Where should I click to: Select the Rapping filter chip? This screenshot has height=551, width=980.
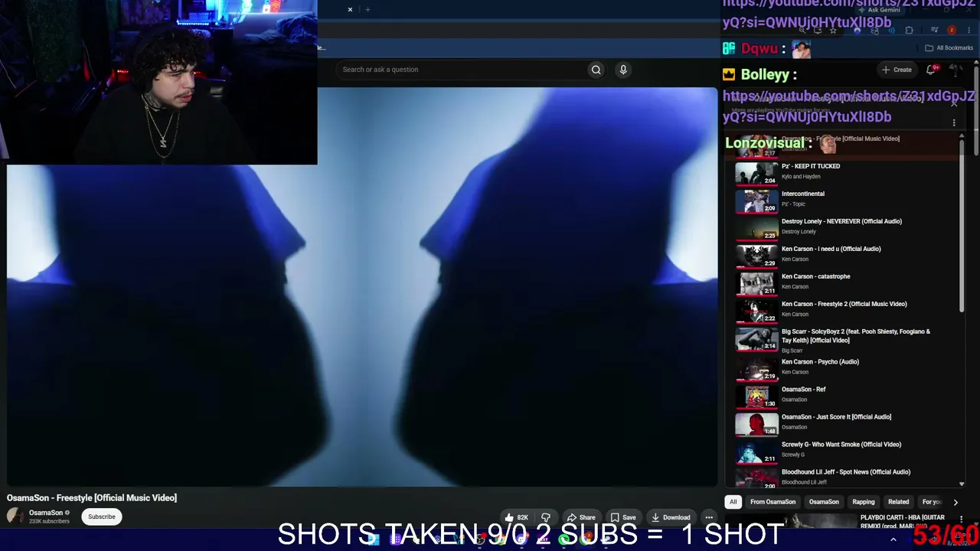click(863, 502)
